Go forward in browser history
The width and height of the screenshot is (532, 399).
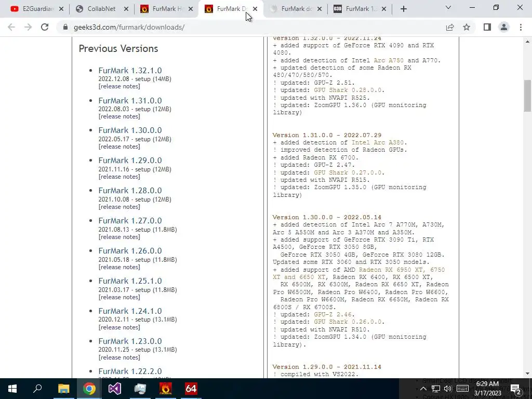tap(28, 27)
